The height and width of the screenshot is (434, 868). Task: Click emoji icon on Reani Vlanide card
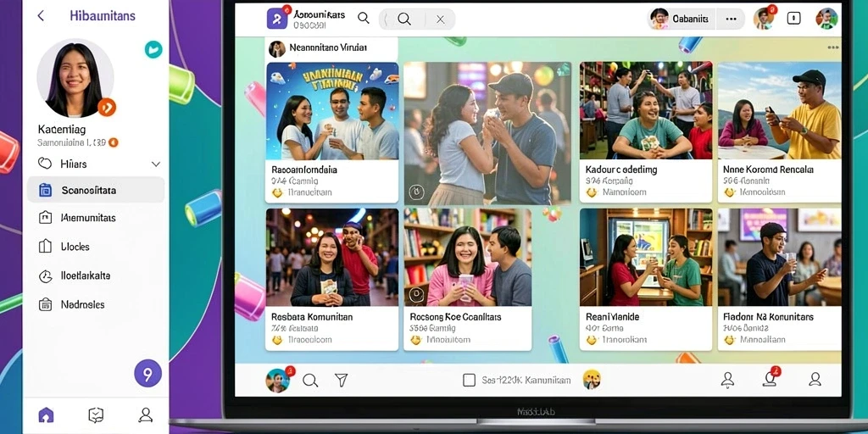tap(591, 340)
